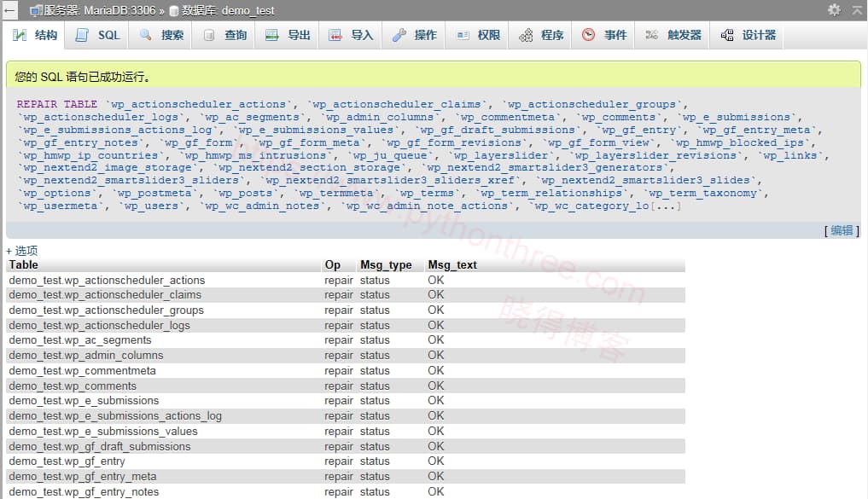Select row demo_test.wp_actionscheduler_logs

tap(346, 325)
